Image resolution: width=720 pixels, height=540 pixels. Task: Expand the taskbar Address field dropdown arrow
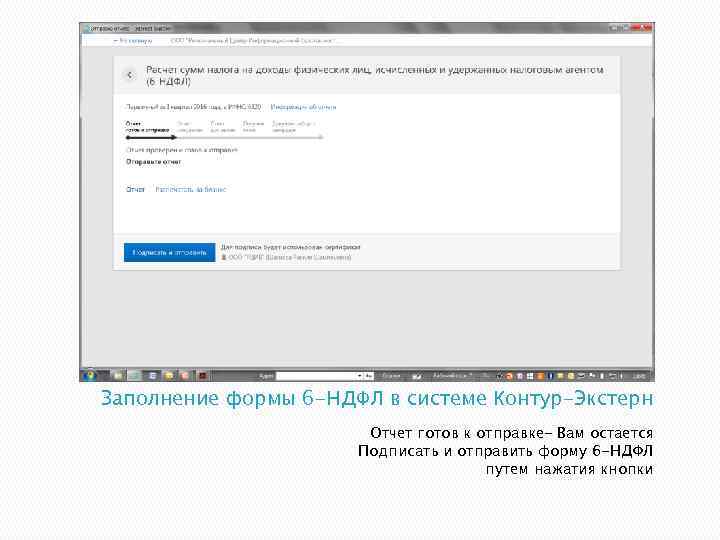point(360,376)
